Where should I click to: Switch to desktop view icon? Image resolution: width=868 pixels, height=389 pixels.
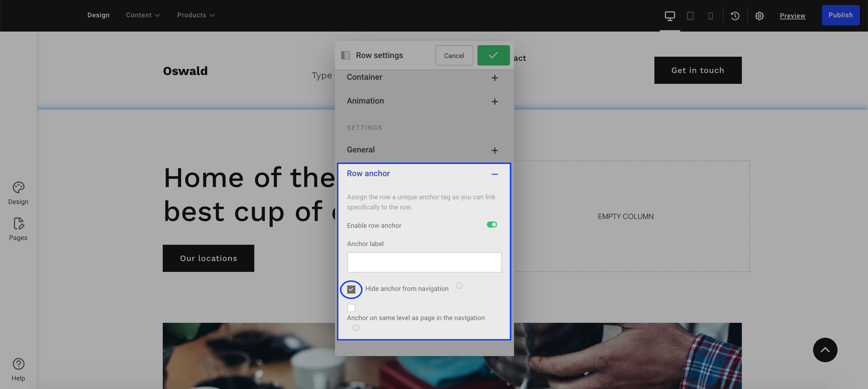(670, 16)
